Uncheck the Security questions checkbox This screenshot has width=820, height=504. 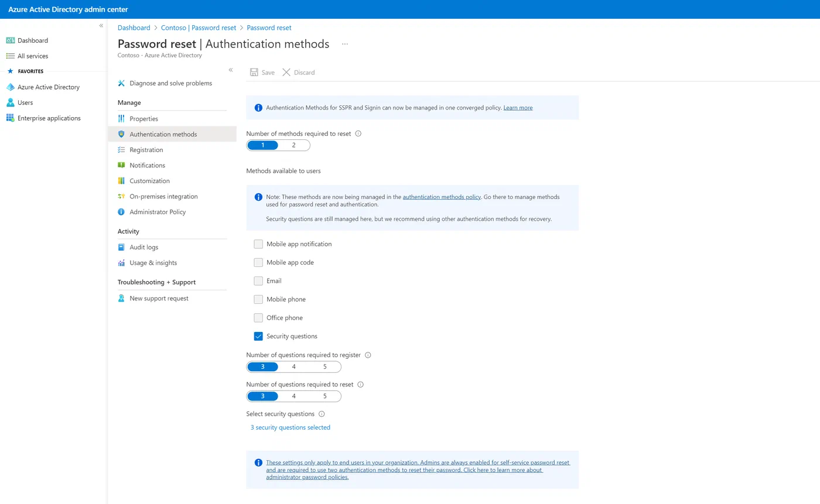click(x=258, y=336)
